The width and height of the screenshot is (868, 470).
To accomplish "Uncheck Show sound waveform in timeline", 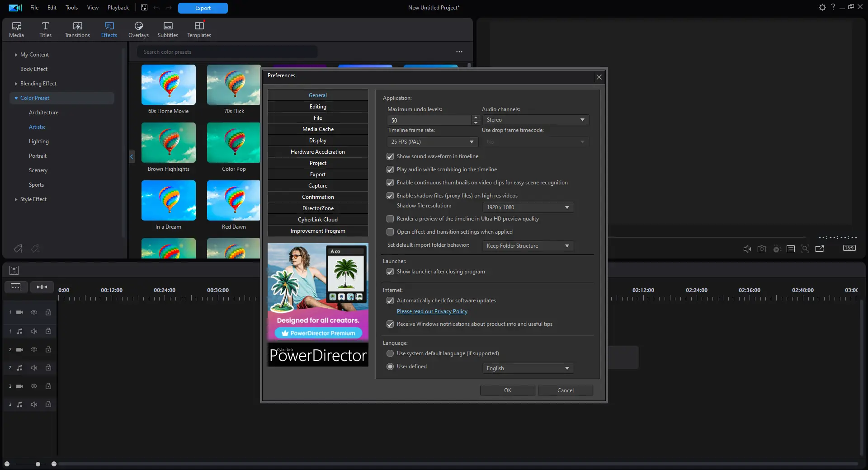I will (x=390, y=156).
